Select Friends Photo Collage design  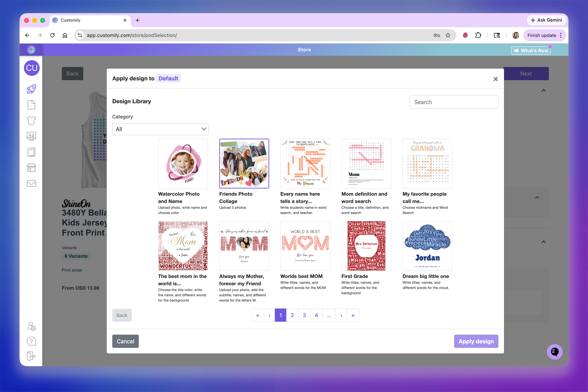pos(244,164)
